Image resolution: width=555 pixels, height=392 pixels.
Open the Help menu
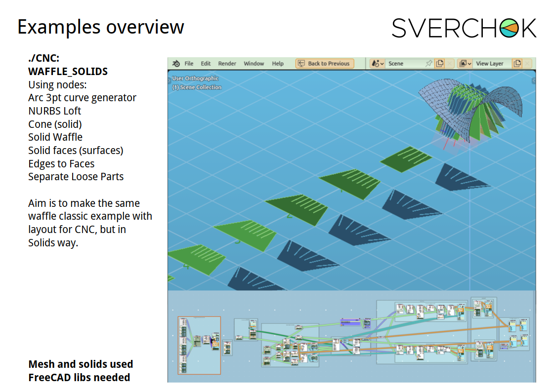[278, 64]
